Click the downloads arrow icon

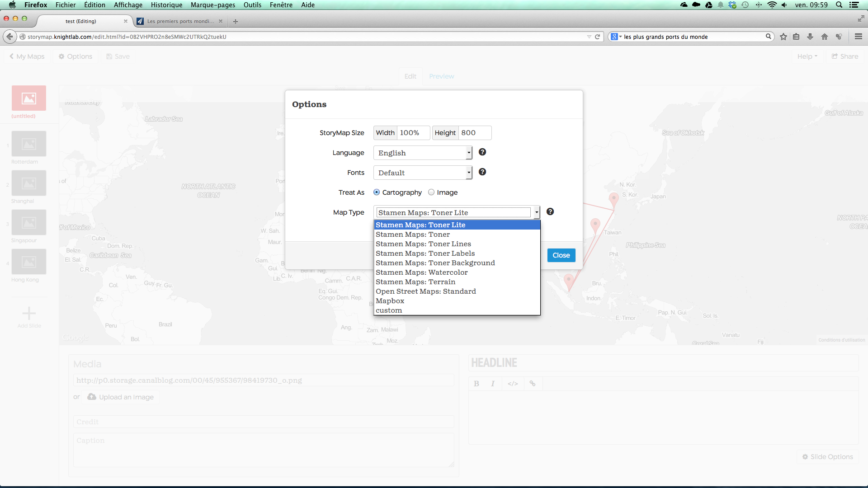tap(810, 37)
